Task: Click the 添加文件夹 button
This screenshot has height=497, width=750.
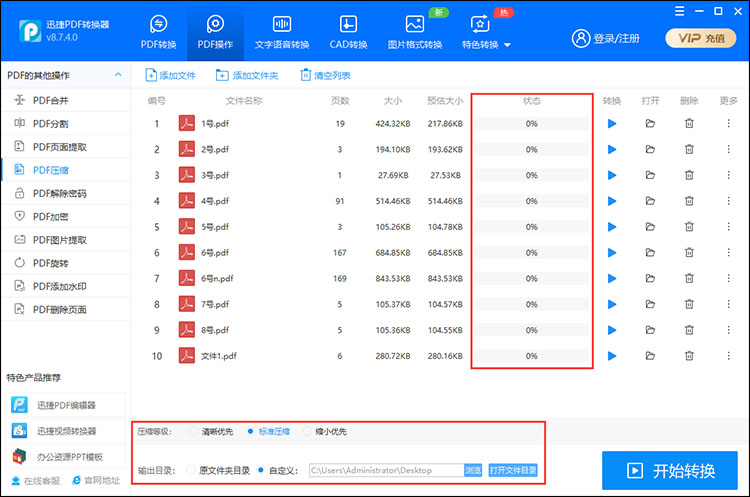Action: coord(247,75)
